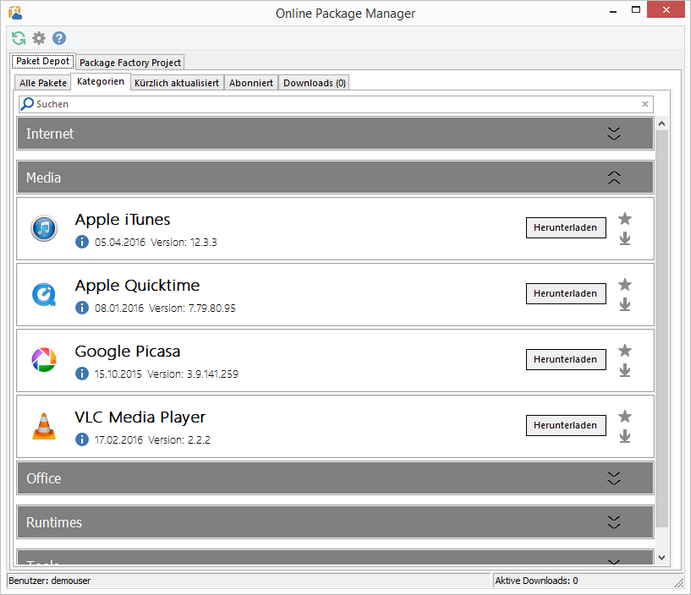This screenshot has height=595, width=691.
Task: Click the info icon under Apple iTunes
Action: pos(82,242)
